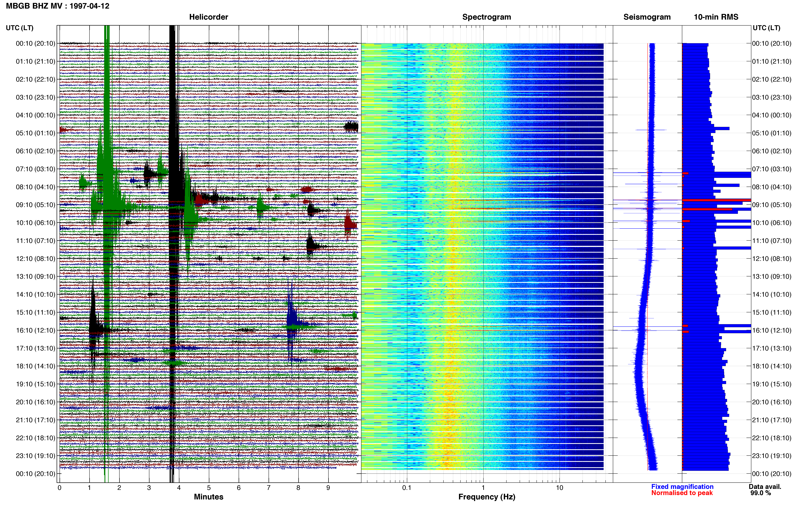The height and width of the screenshot is (508, 812).
Task: Click the 'Frequency (Hz)' axis title
Action: 487,497
